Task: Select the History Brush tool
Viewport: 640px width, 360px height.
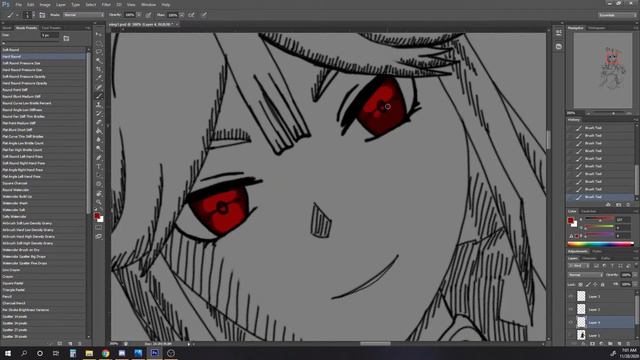Action: tap(99, 113)
